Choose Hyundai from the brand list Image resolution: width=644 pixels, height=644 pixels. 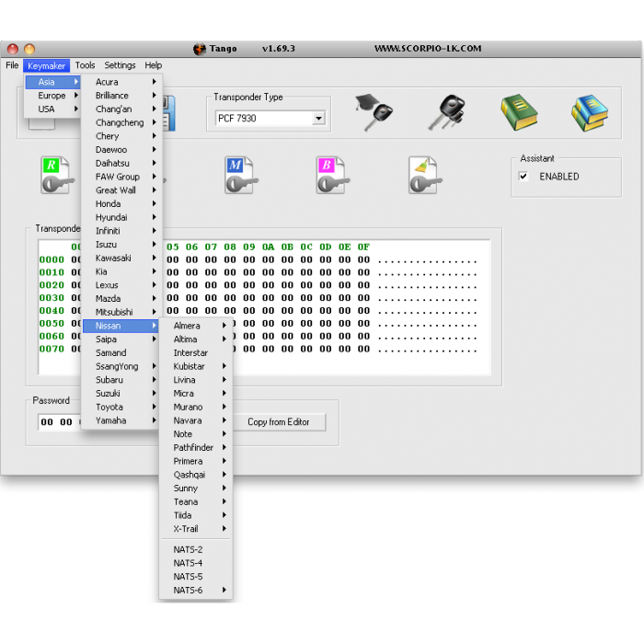[122, 218]
